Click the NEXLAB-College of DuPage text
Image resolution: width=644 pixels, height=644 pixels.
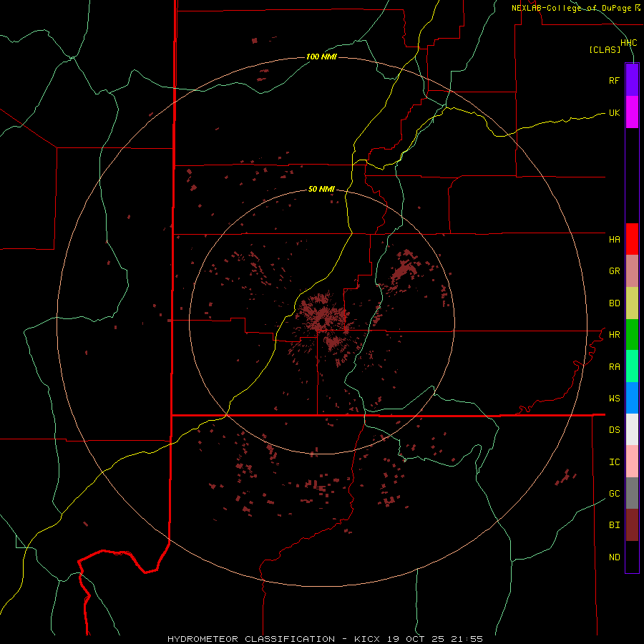point(571,8)
